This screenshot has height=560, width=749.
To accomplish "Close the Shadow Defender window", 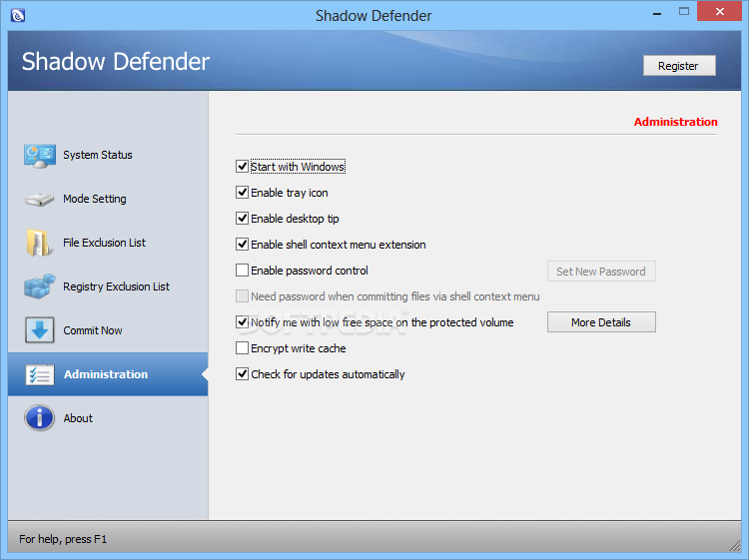I will [719, 12].
